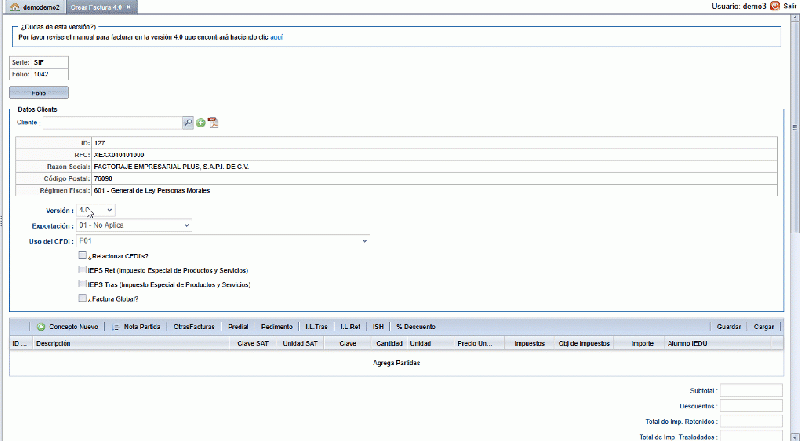Click the Folio button
800x441 pixels.
pos(39,93)
